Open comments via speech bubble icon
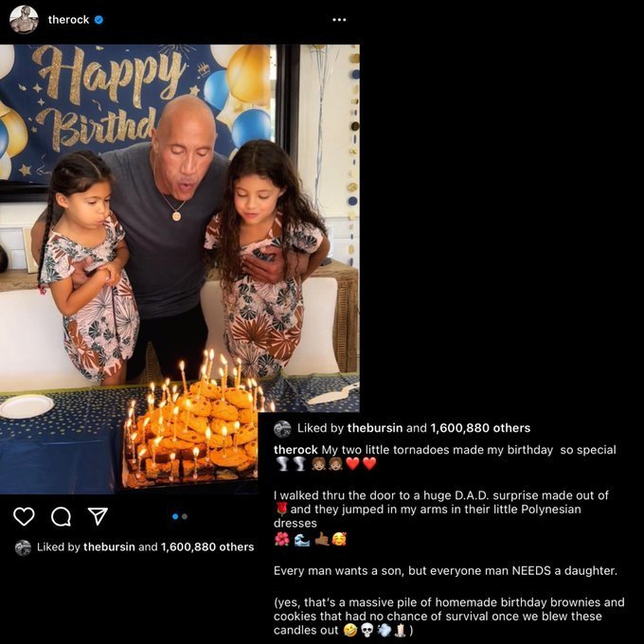The height and width of the screenshot is (644, 644). (61, 516)
